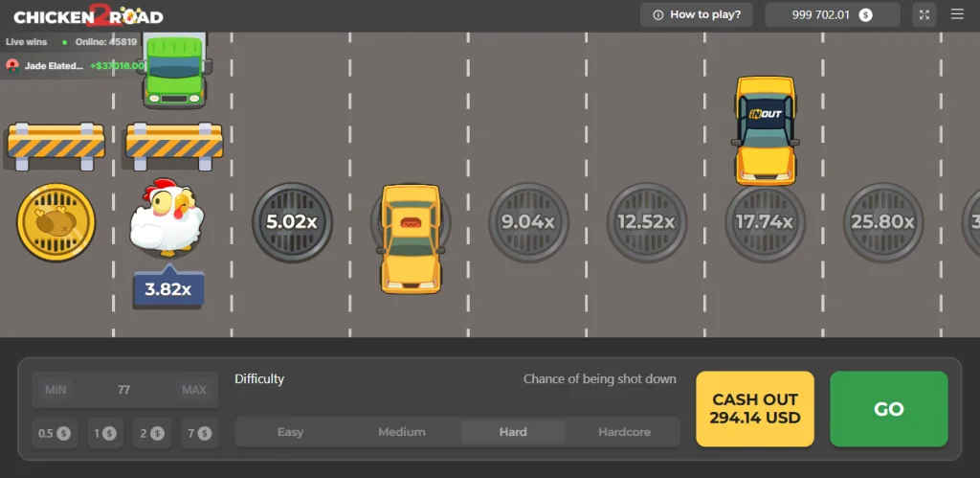This screenshot has height=478, width=980.
Task: Select the 12.52x manhole multiplier
Action: 646,222
